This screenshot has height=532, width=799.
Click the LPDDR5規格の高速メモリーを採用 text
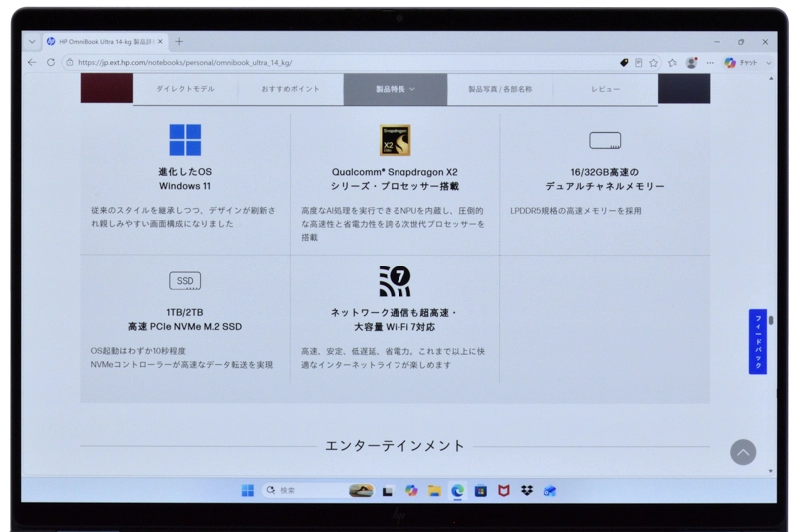pos(576,211)
